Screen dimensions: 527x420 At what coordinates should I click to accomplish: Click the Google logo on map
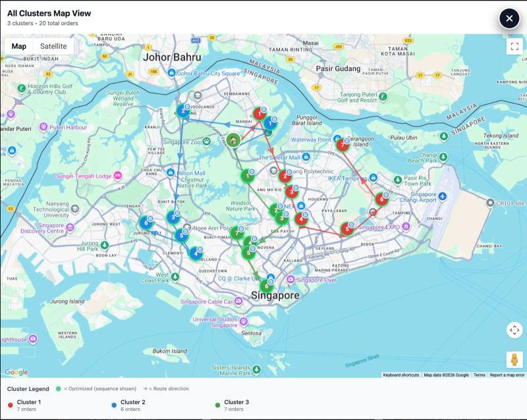(x=16, y=372)
